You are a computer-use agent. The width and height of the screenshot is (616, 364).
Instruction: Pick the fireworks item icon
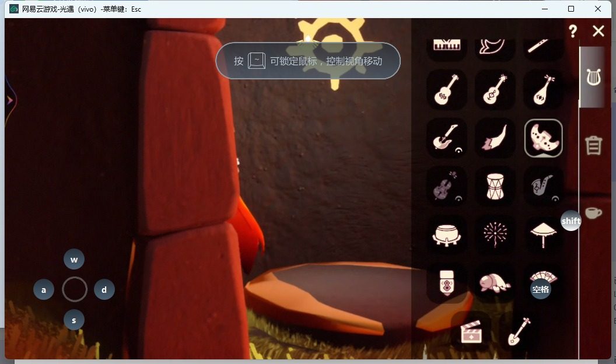495,235
